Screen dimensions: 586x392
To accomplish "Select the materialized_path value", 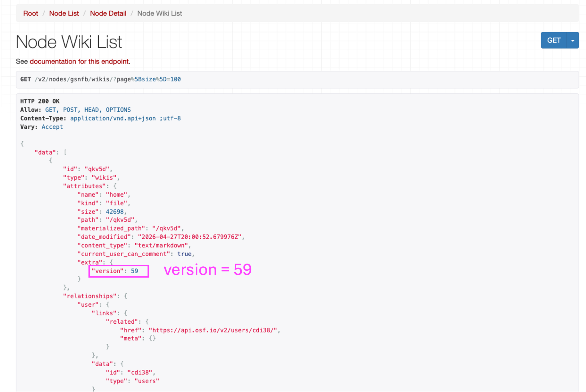I will point(167,228).
